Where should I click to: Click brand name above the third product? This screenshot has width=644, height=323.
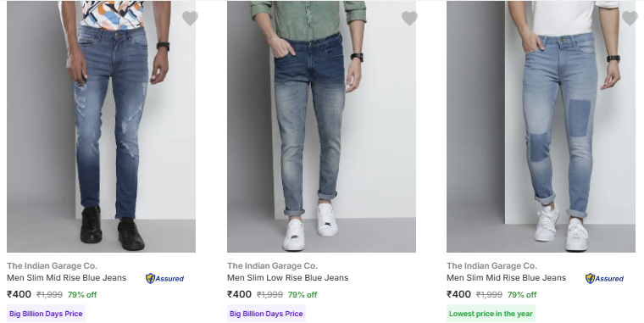coord(492,266)
